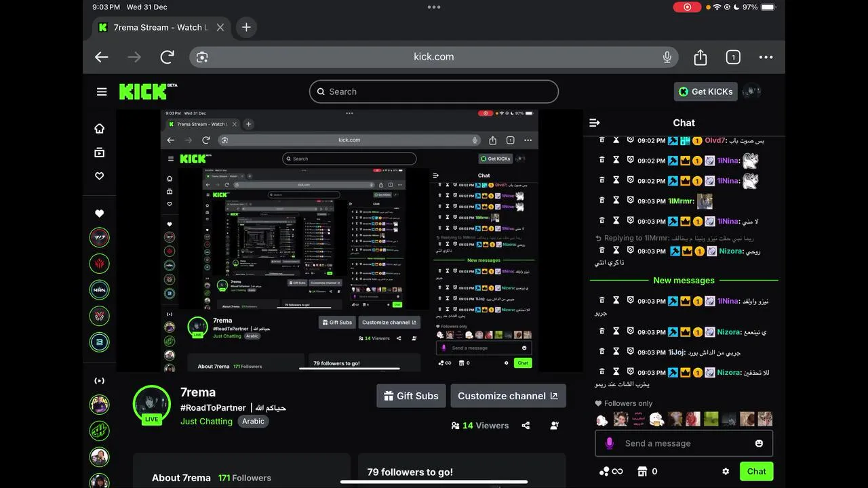Click the 14 Viewers count
The image size is (868, 488).
point(479,426)
